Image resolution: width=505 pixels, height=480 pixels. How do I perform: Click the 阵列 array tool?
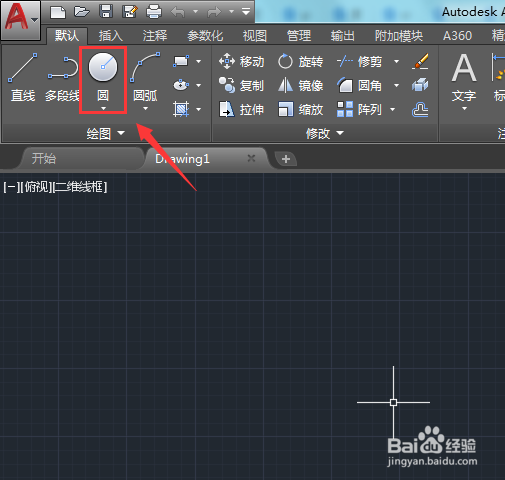(359, 109)
